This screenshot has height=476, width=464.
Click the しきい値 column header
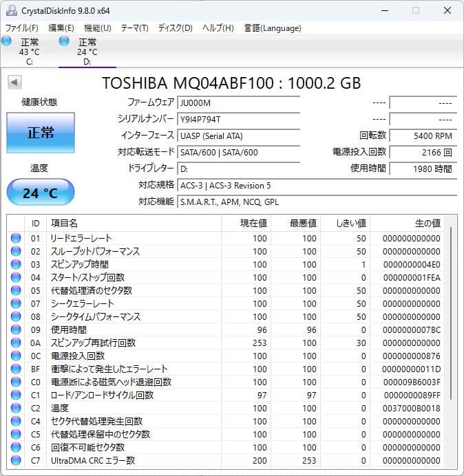pos(345,223)
